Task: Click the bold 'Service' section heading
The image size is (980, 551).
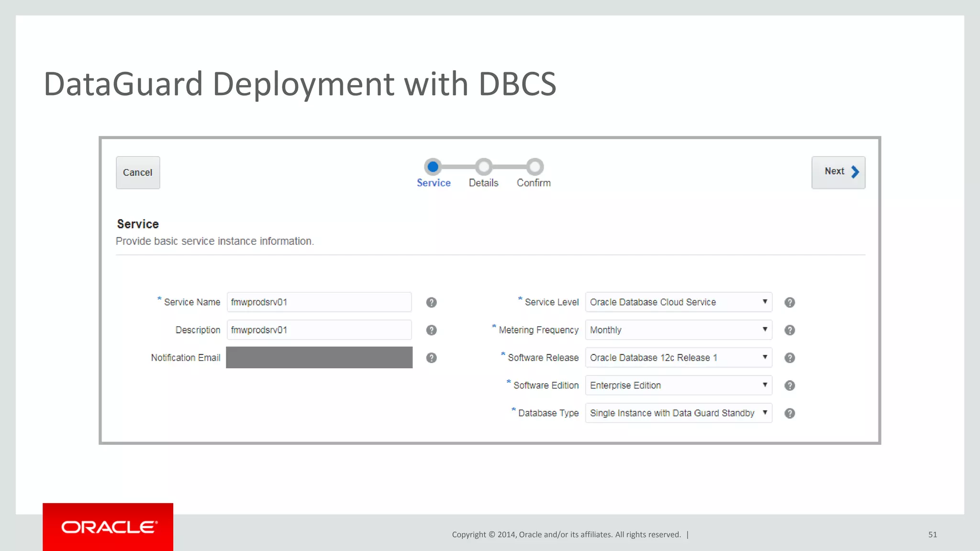Action: click(x=138, y=224)
